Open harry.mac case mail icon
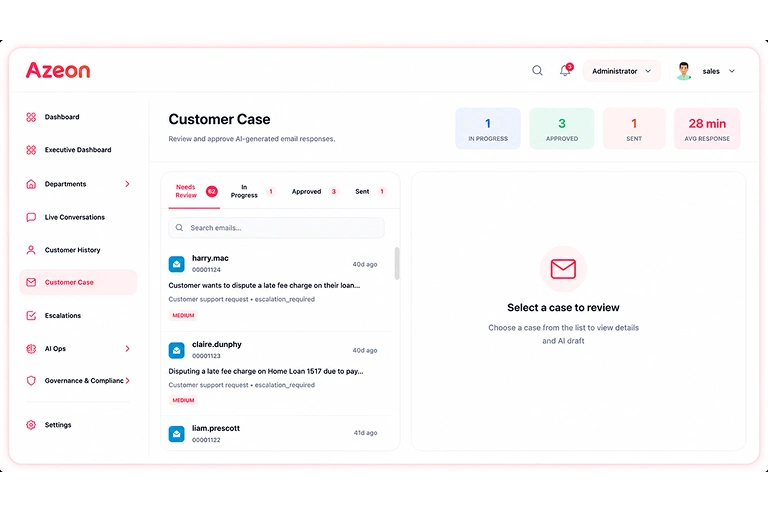Screen dimensions: 768x512 pyautogui.click(x=176, y=264)
